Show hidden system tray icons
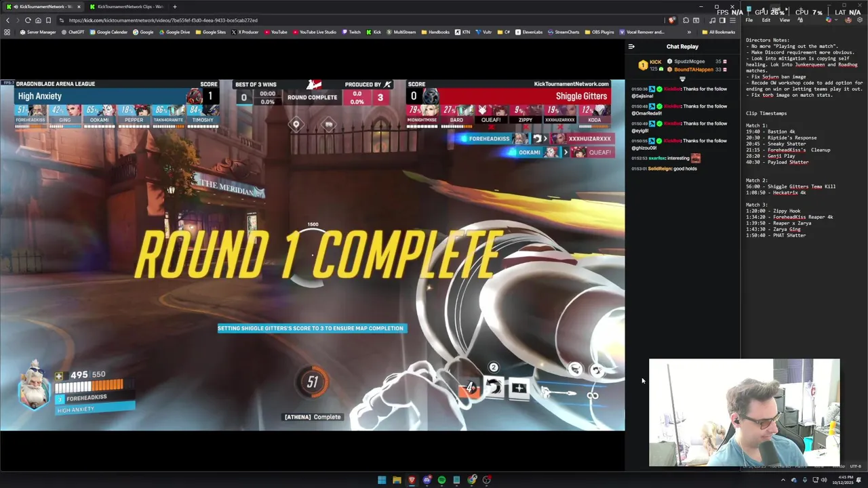Image resolution: width=868 pixels, height=488 pixels. 783,480
